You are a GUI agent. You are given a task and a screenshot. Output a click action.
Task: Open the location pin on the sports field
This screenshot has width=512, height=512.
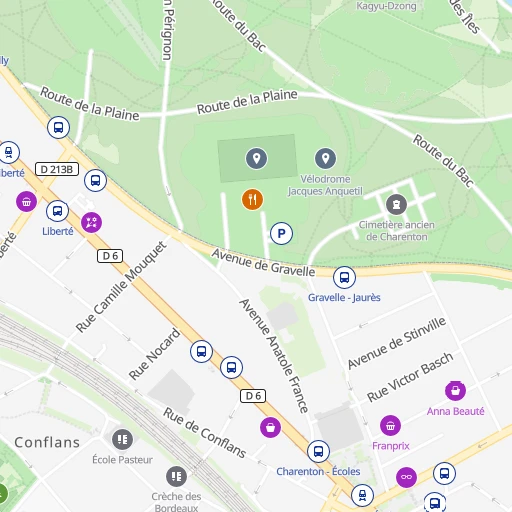click(256, 158)
